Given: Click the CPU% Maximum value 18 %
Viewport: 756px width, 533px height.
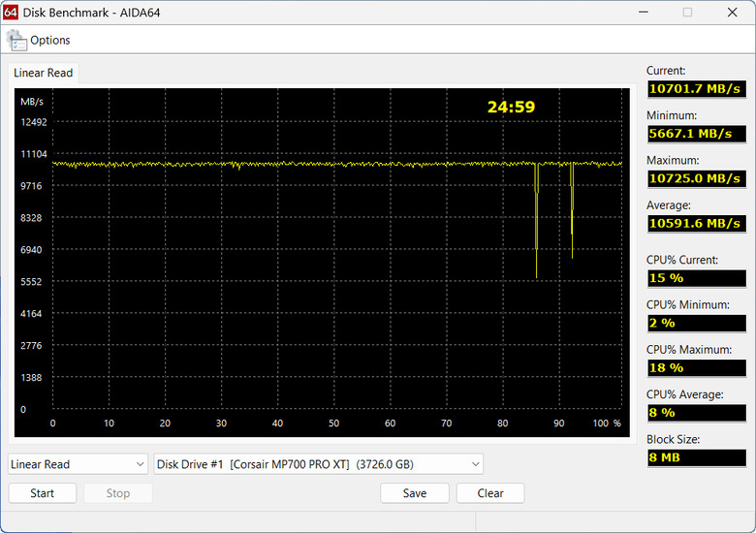Looking at the screenshot, I should point(697,367).
